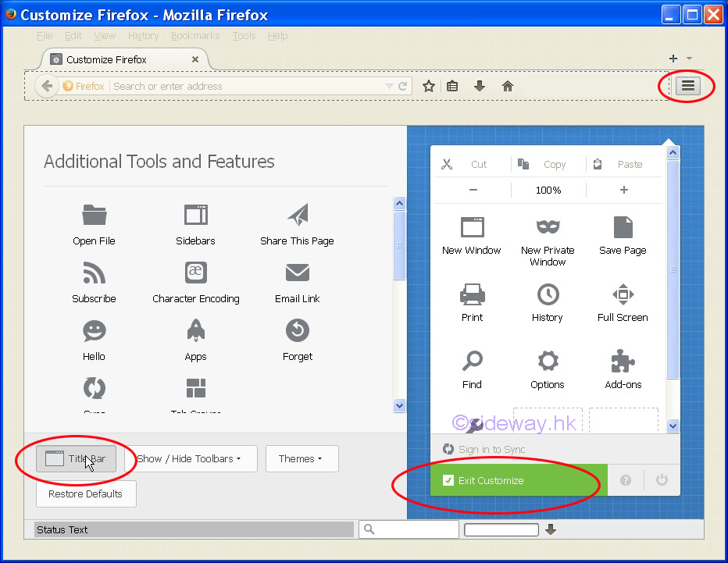Click the Full Screen icon
The width and height of the screenshot is (728, 563).
click(x=623, y=294)
